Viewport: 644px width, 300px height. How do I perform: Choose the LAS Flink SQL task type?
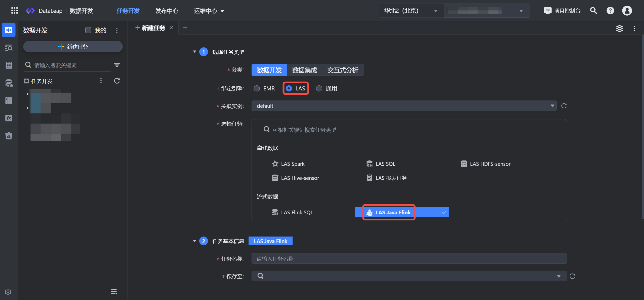click(x=292, y=212)
